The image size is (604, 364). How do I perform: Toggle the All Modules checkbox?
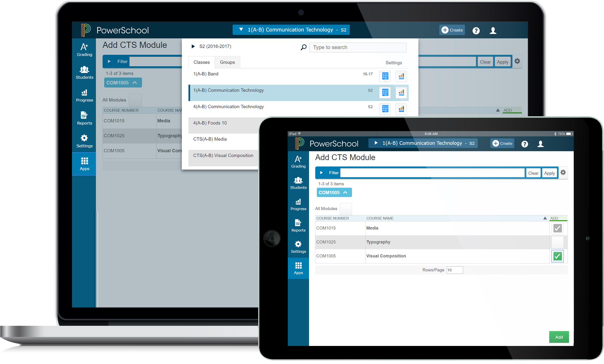(x=346, y=209)
